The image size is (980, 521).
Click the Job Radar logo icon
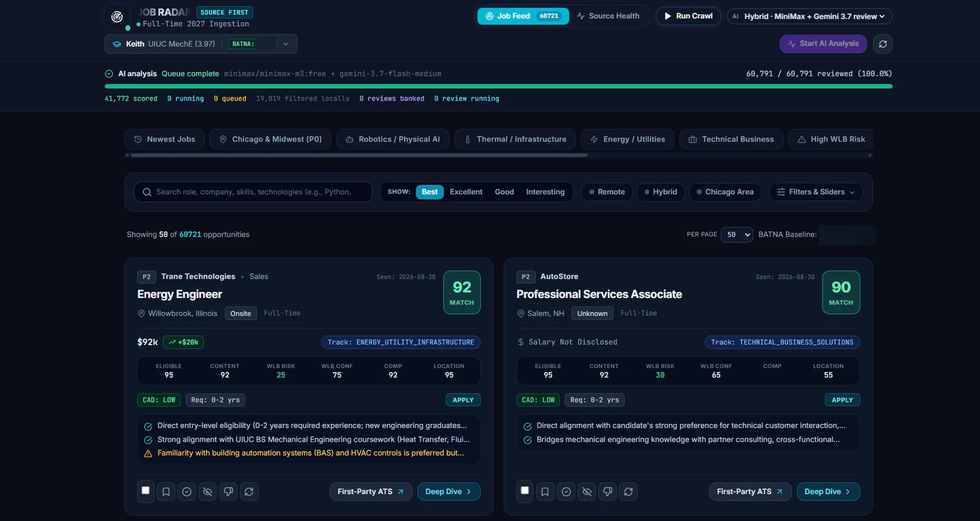click(x=117, y=17)
